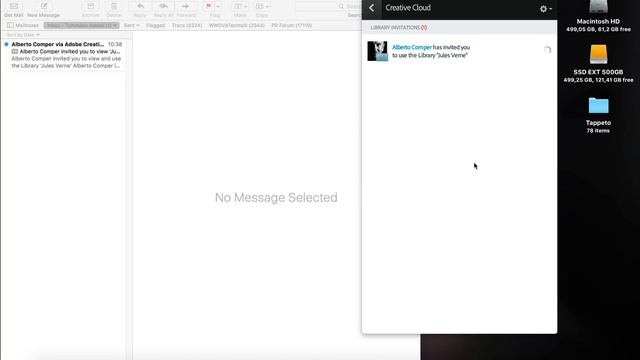Viewport: 640px width, 360px height.
Task: Select the PR Forum mailbox favorite
Action: pos(291,25)
